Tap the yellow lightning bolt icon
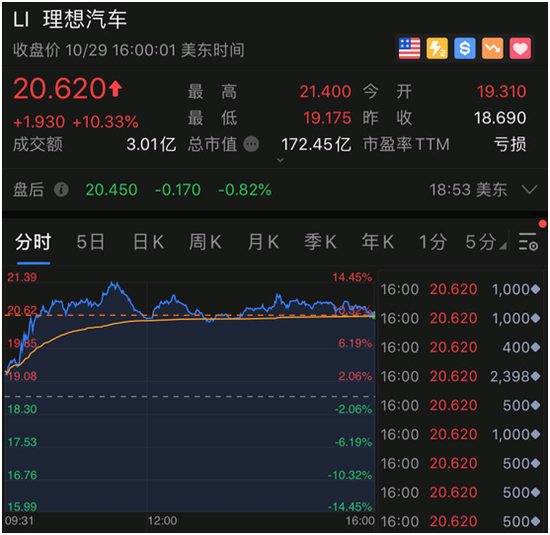This screenshot has width=550, height=535. pos(437,48)
